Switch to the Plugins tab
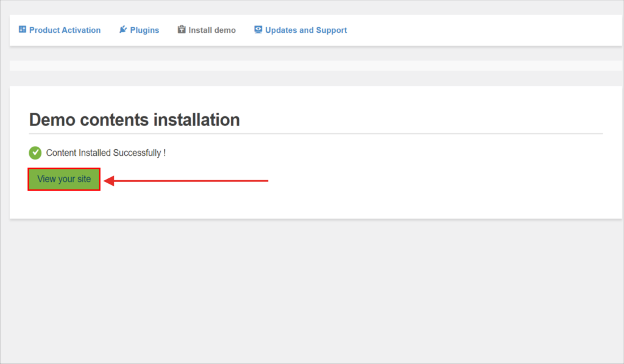The image size is (624, 364). click(x=144, y=30)
